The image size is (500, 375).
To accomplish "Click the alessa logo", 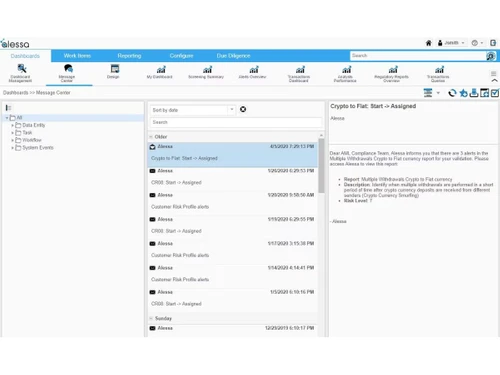I will (x=15, y=44).
